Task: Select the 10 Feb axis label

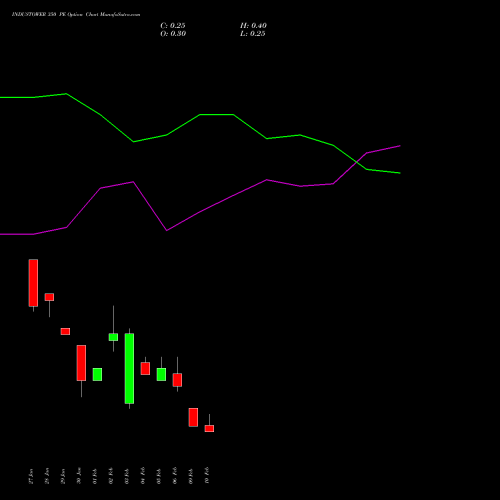Action: [x=207, y=476]
